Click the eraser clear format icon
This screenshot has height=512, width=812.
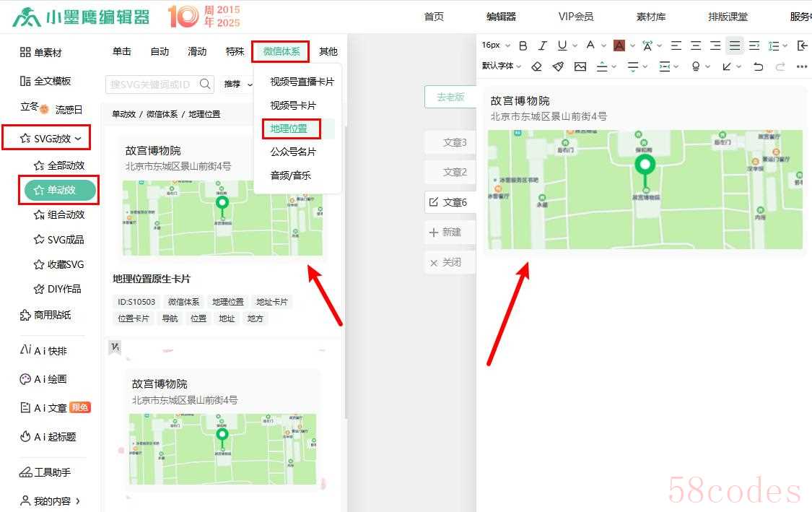point(537,66)
